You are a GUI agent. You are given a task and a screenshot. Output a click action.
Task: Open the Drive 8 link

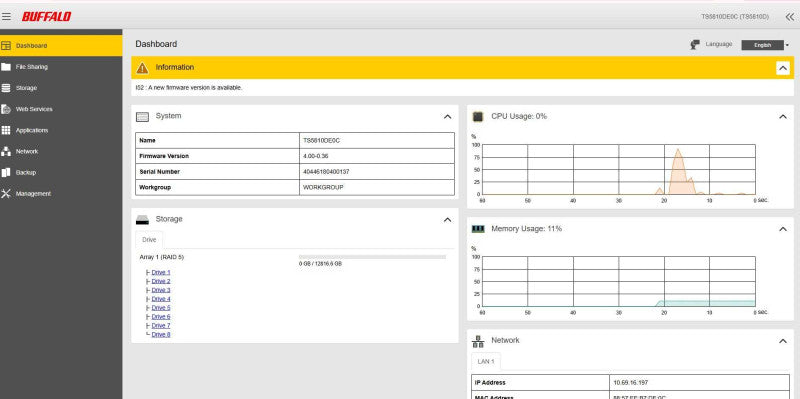pos(161,335)
